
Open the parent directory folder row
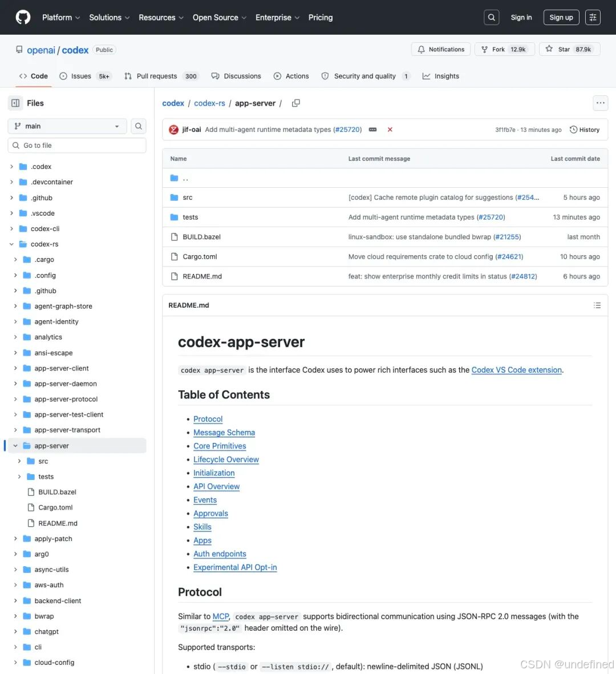pos(385,178)
